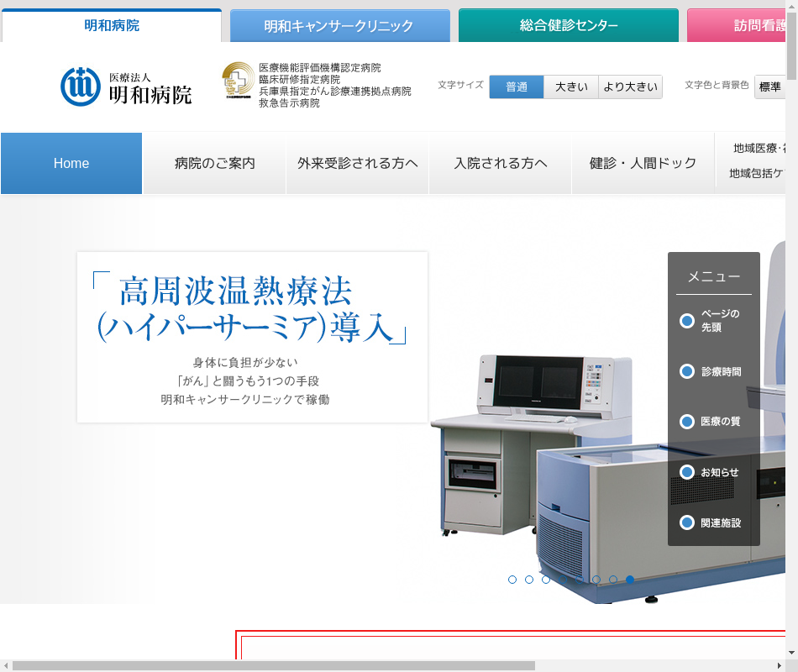Screen dimensions: 798x672
Task: Click the 文字色と背景色 label
Action: (717, 85)
